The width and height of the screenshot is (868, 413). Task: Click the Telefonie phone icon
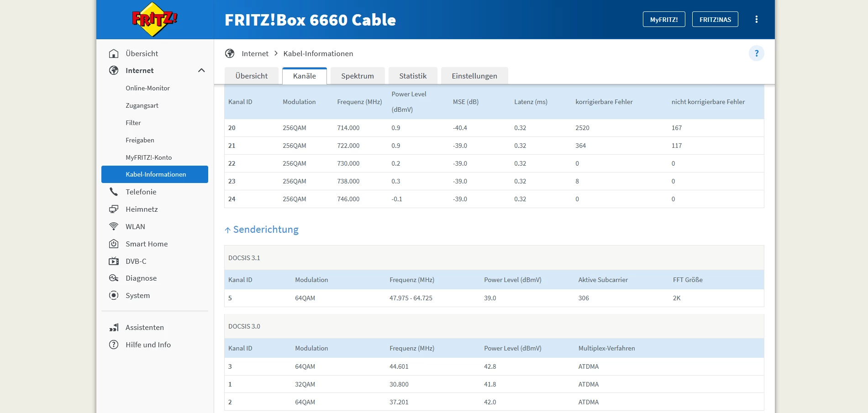[114, 192]
